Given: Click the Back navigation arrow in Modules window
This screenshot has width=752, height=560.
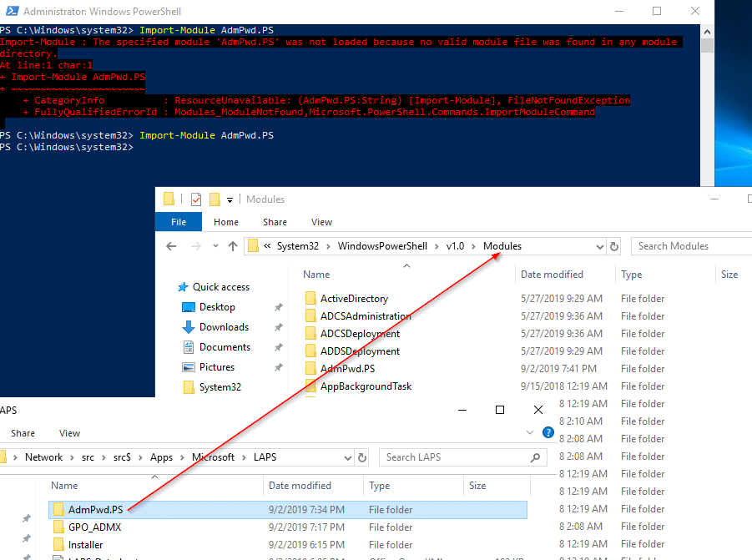Looking at the screenshot, I should click(x=171, y=245).
